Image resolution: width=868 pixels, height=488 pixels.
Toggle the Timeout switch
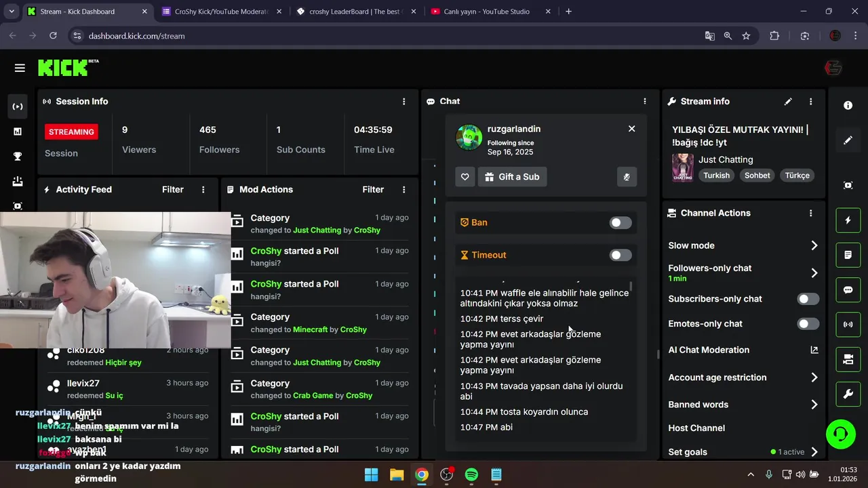(x=620, y=255)
